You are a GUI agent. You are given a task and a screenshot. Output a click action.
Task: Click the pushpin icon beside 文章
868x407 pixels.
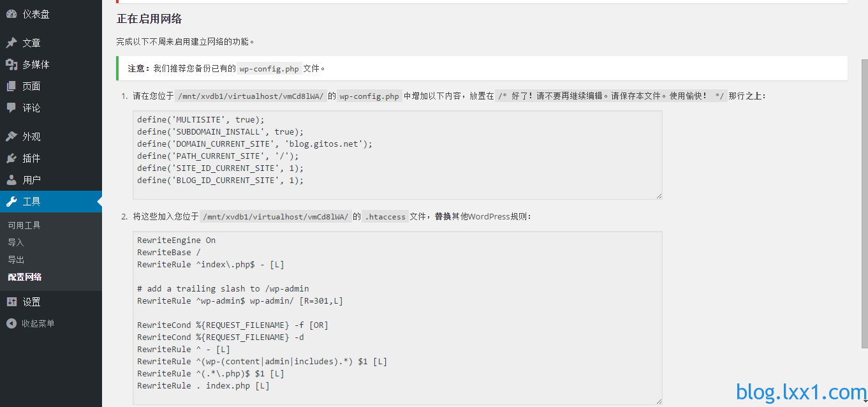click(x=11, y=43)
